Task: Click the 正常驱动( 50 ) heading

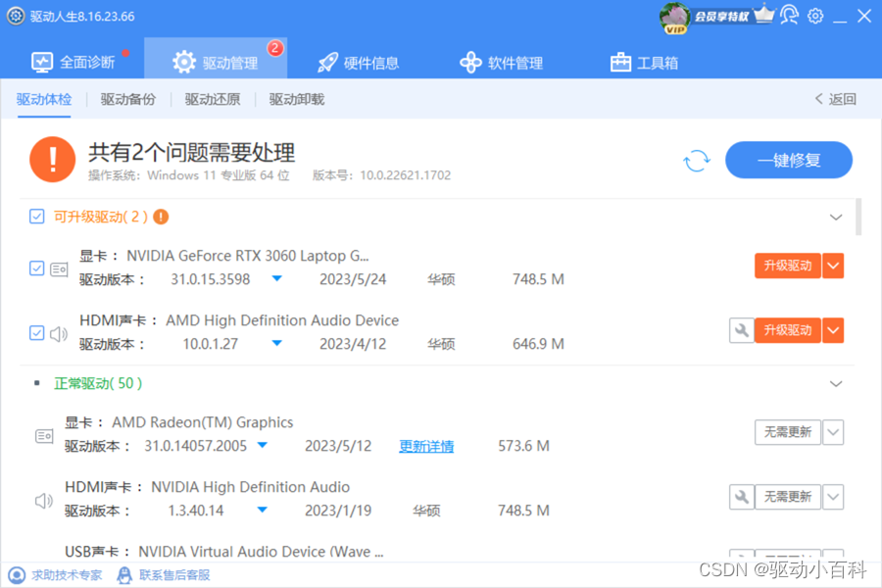Action: point(98,384)
